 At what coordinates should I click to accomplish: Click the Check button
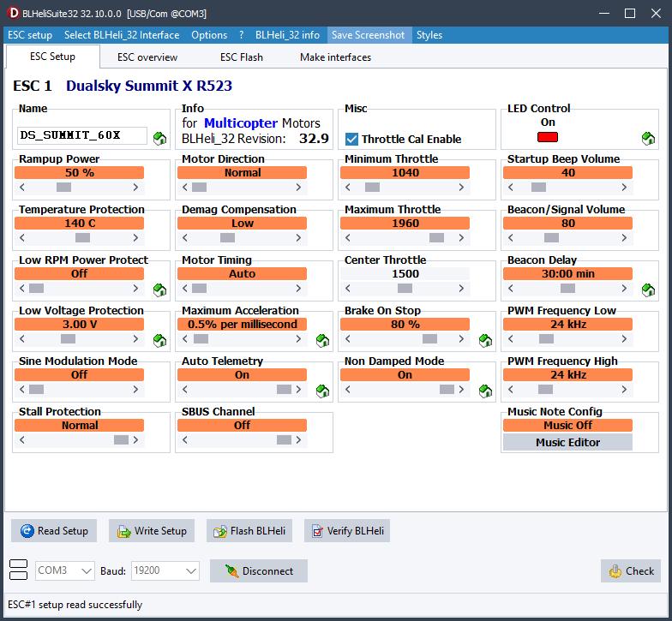pos(631,570)
